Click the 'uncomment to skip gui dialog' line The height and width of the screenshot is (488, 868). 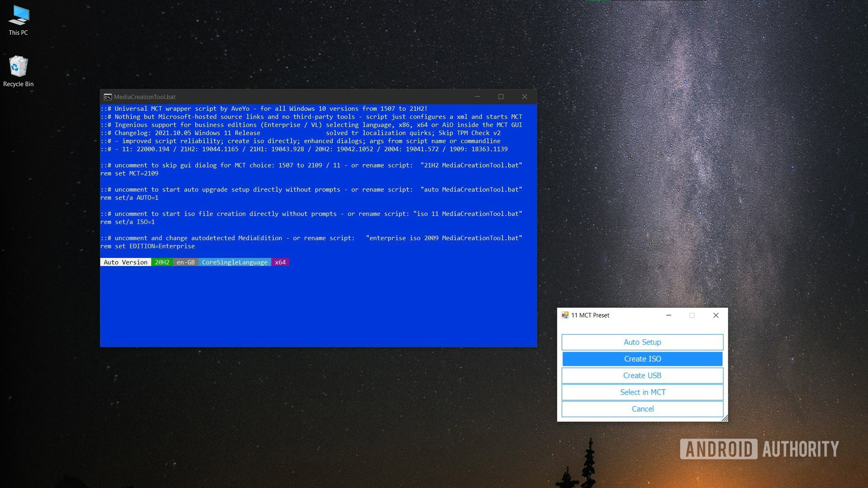[311, 166]
